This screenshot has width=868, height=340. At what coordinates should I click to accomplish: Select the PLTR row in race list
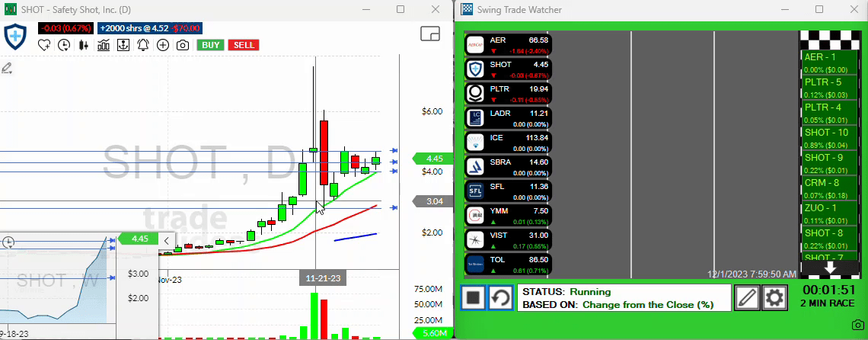tap(507, 93)
